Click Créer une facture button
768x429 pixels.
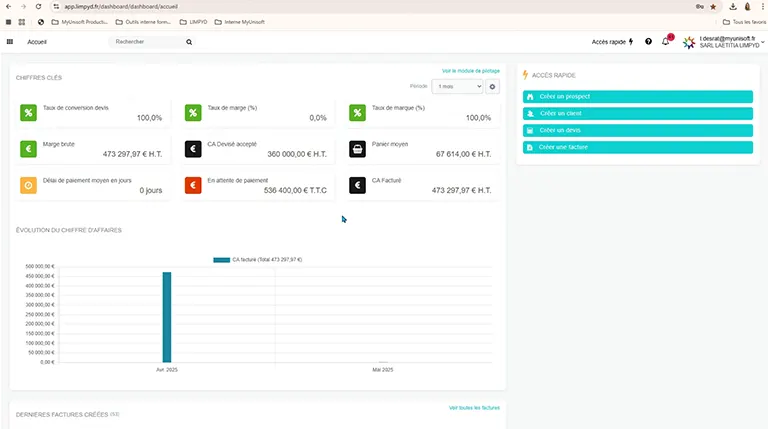click(637, 147)
